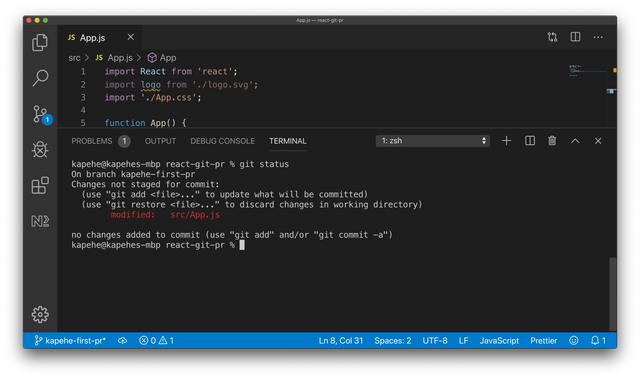This screenshot has height=379, width=640.
Task: Open Source Control view with badge
Action: pos(42,115)
